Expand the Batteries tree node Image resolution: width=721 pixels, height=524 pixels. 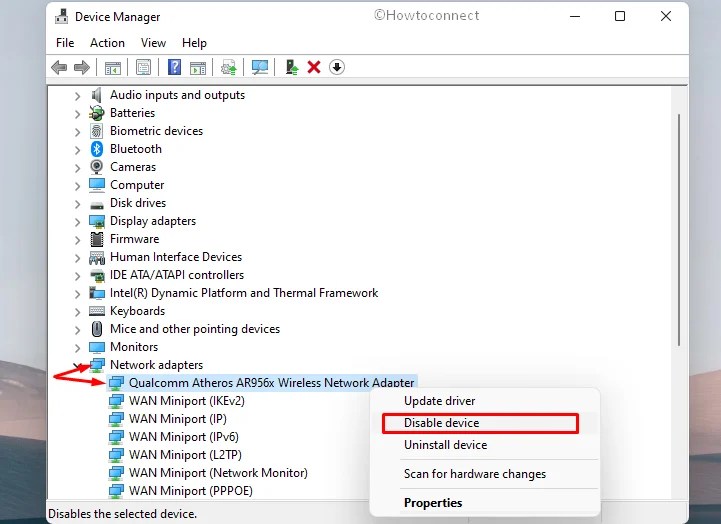tap(77, 114)
